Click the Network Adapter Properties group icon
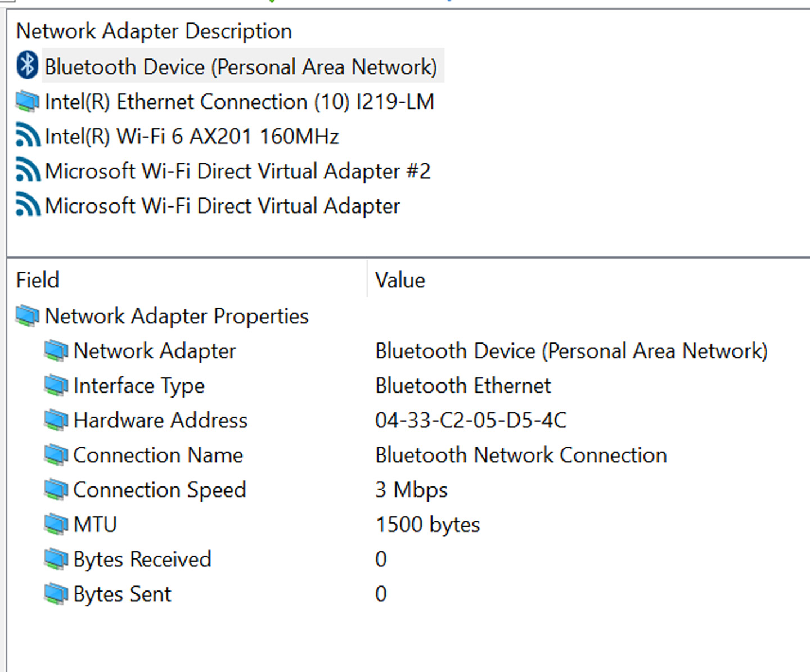 27,316
